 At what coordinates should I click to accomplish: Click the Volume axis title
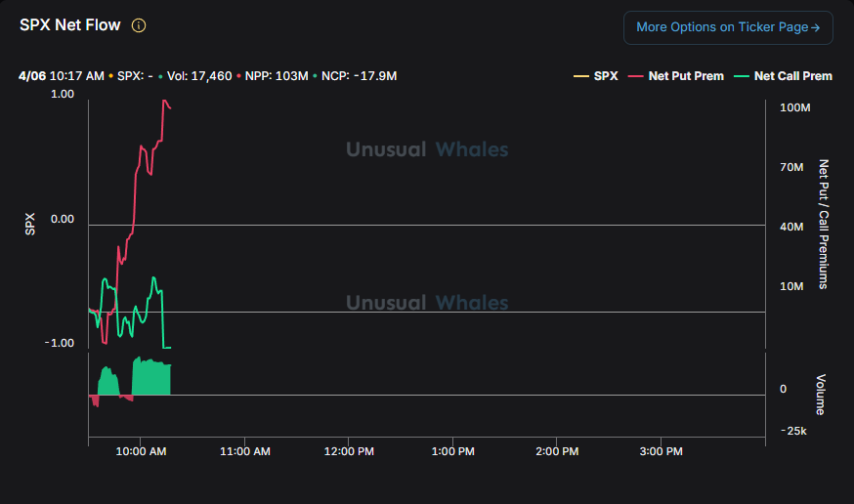point(821,395)
